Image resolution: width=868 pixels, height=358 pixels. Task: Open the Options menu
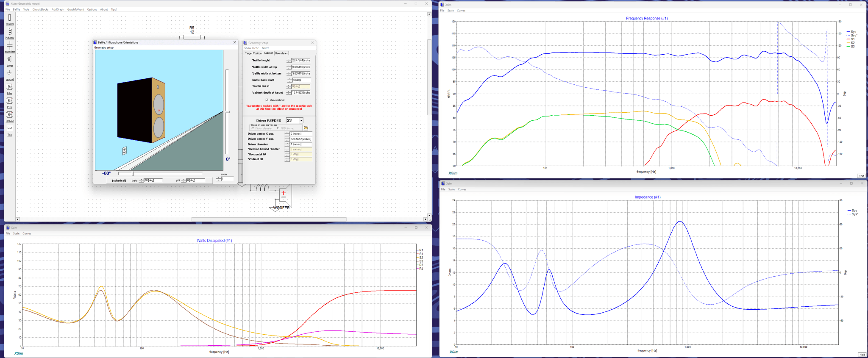[x=92, y=9]
